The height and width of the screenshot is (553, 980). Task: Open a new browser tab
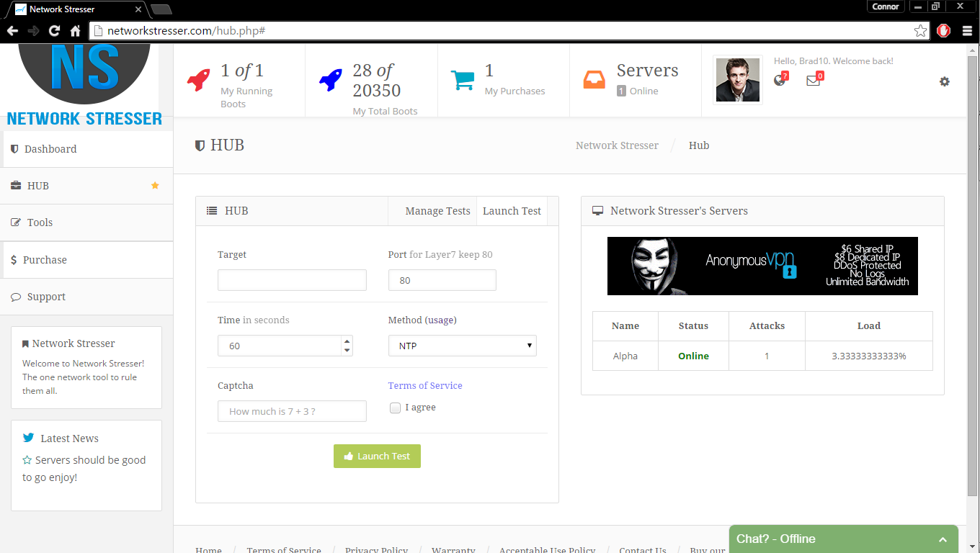(x=161, y=9)
